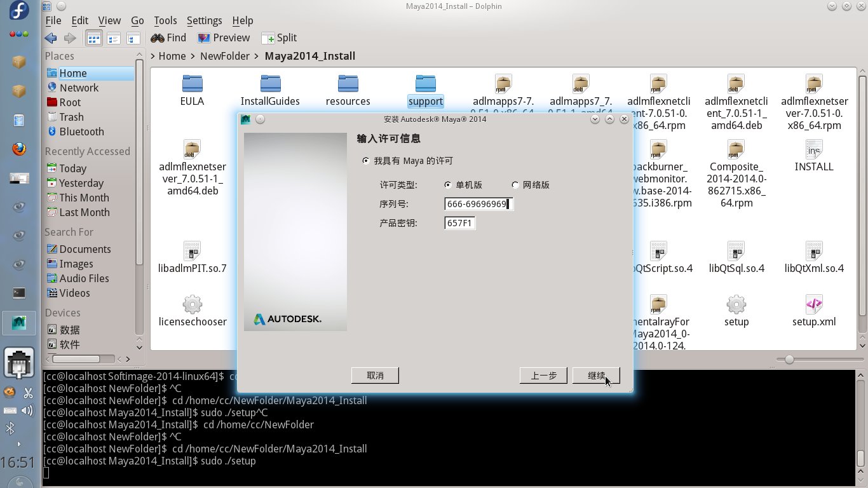Open the Edit menu in Dolphin
868x488 pixels.
tap(80, 20)
